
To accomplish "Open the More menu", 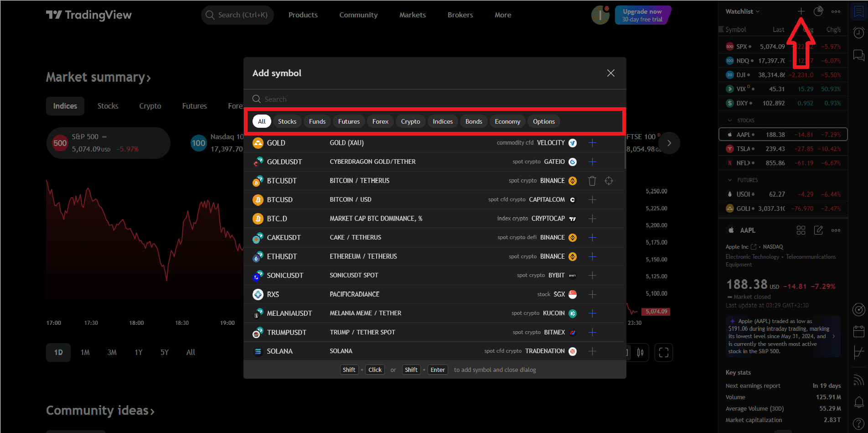I will (503, 15).
